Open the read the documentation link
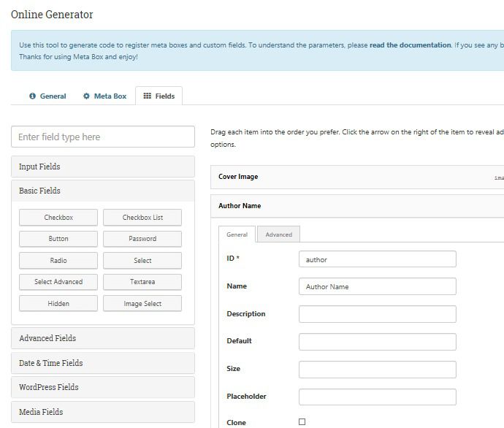This screenshot has width=504, height=428. click(x=410, y=45)
